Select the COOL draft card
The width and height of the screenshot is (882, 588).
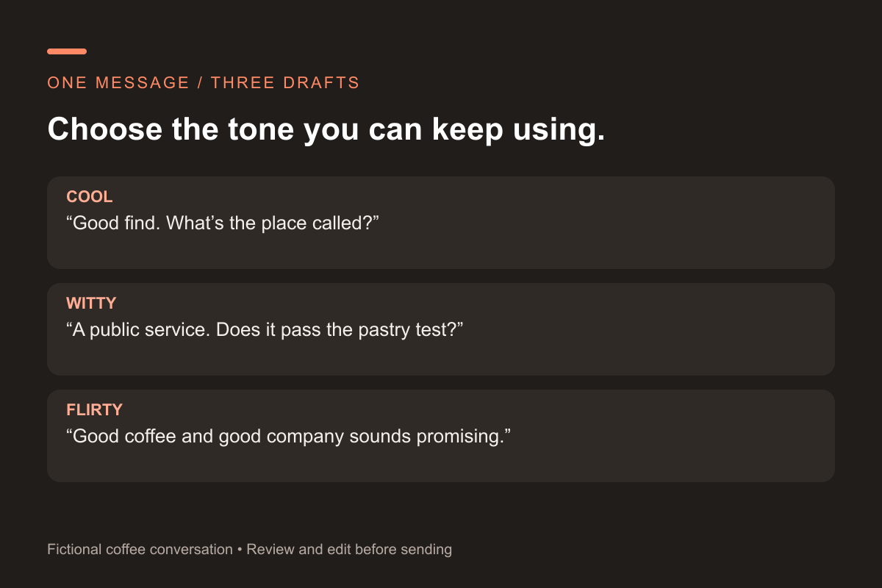(x=441, y=223)
